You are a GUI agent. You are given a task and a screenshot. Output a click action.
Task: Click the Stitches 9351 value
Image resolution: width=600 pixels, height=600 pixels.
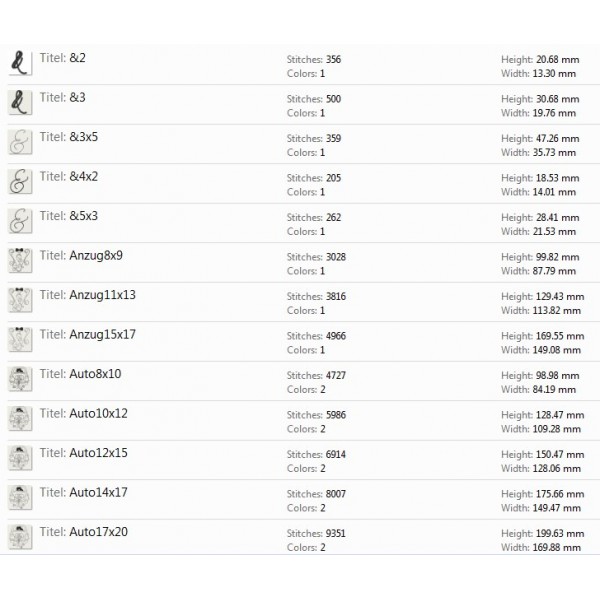coord(335,533)
